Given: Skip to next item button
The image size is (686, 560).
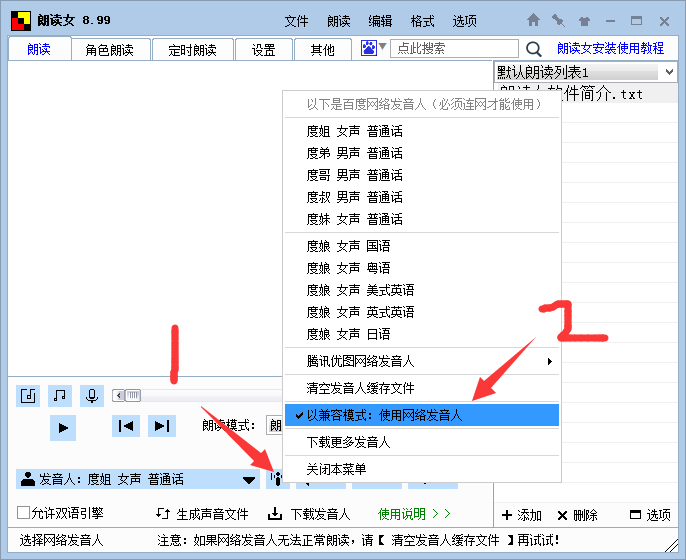Looking at the screenshot, I should click(162, 426).
